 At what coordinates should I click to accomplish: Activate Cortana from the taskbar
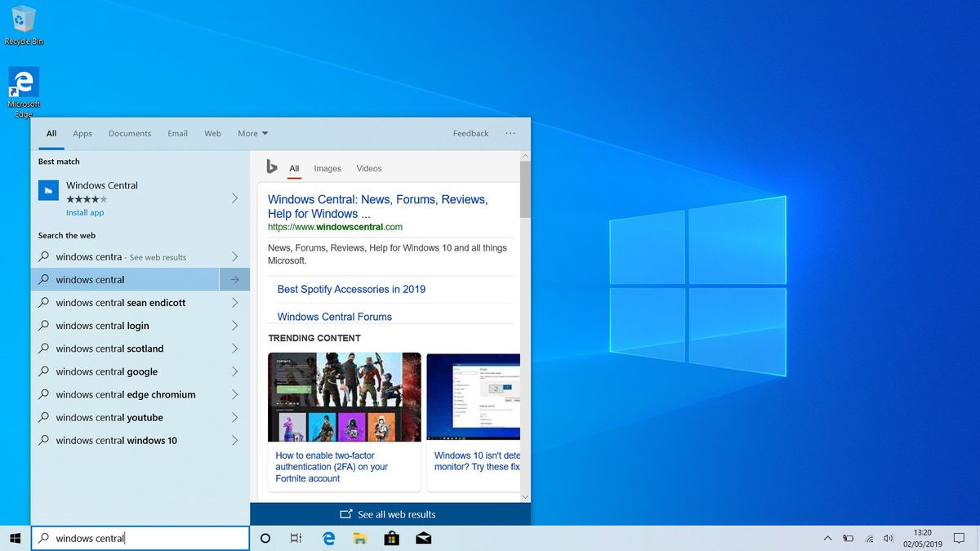pos(265,538)
